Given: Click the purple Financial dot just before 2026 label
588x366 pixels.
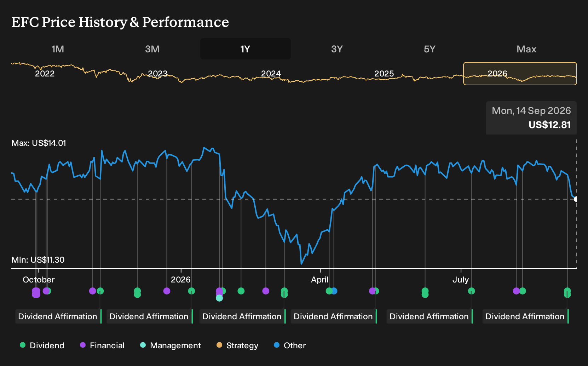Looking at the screenshot, I should click(x=167, y=291).
